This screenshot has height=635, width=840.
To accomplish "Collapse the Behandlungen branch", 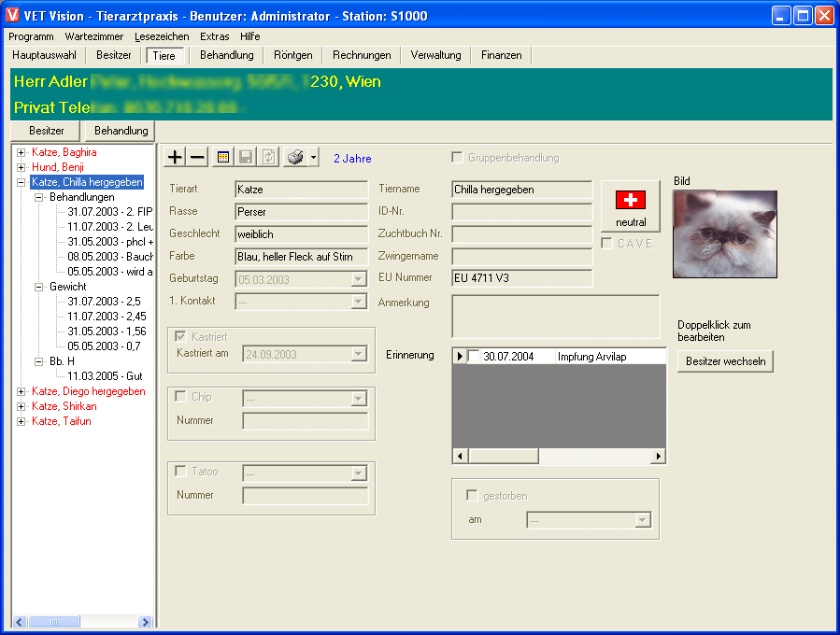I will pos(38,198).
